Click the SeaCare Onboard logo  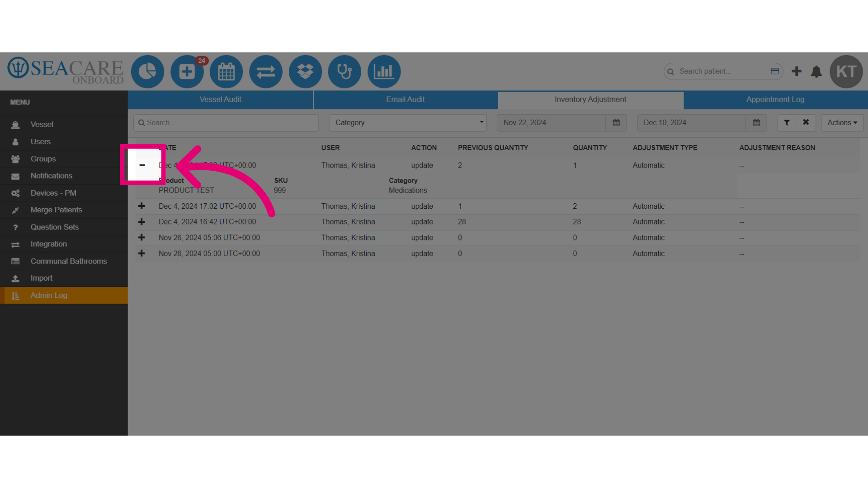tap(66, 70)
